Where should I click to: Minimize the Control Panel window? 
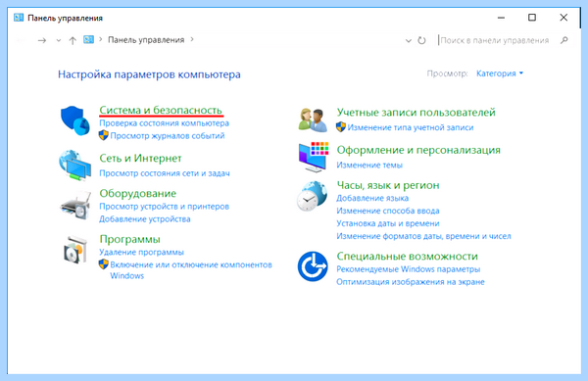(501, 18)
